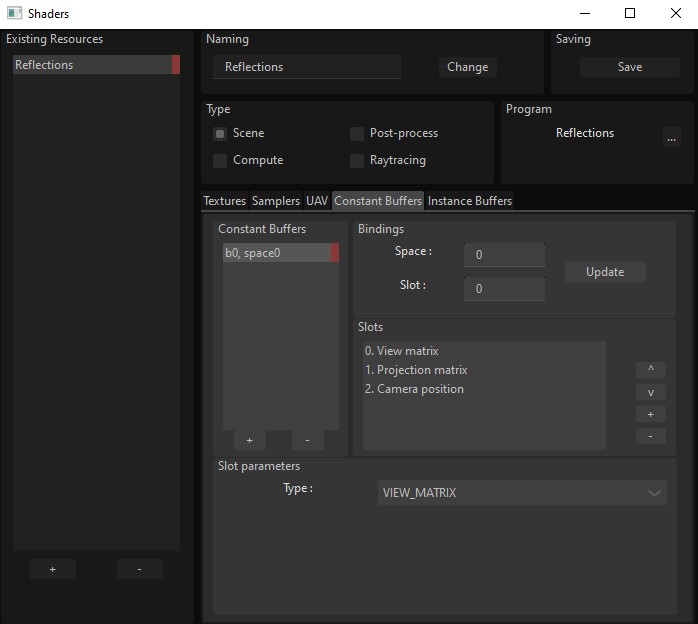
Task: Enable the Post-process type checkbox
Action: pos(357,134)
